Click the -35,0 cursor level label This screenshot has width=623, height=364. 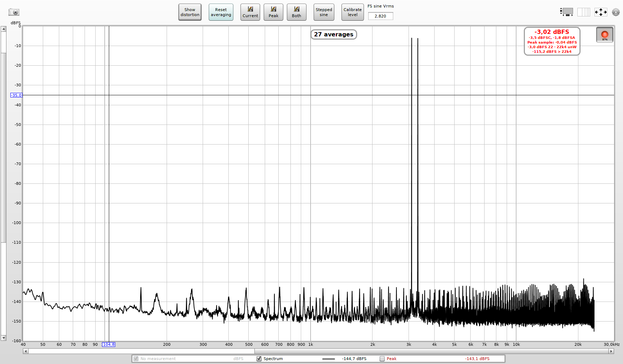(x=16, y=95)
